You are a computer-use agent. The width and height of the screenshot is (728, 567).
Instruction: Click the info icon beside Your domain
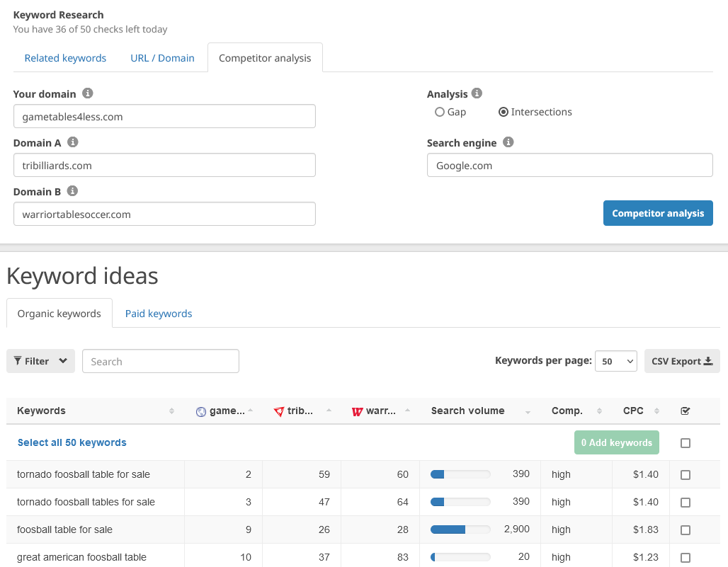click(88, 93)
